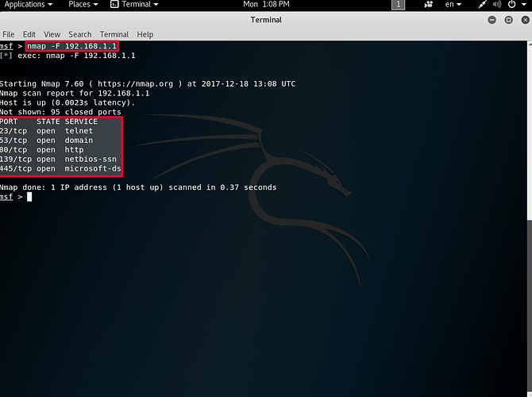The height and width of the screenshot is (397, 532).
Task: Open the Applications dropdown menu
Action: [x=29, y=5]
